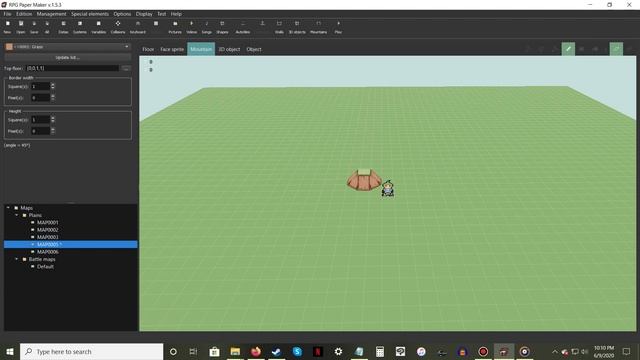This screenshot has width=640, height=360.
Task: Click Border width Square(s) spinbox
Action: 43,86
